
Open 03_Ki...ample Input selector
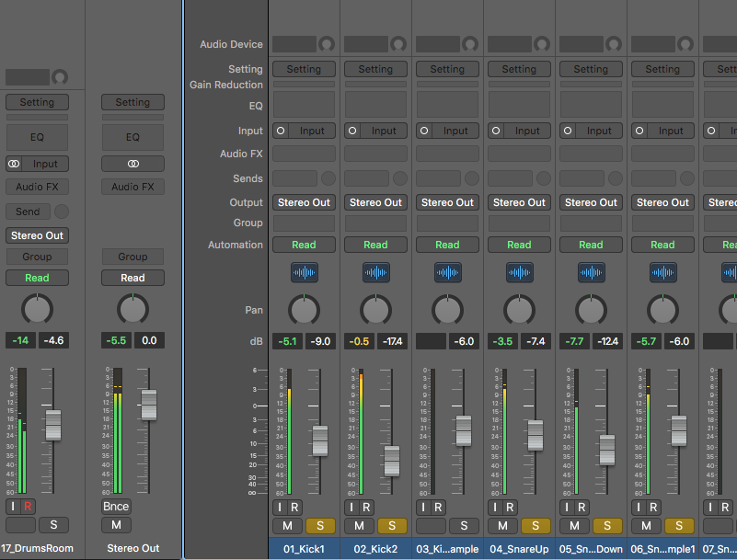pos(455,131)
